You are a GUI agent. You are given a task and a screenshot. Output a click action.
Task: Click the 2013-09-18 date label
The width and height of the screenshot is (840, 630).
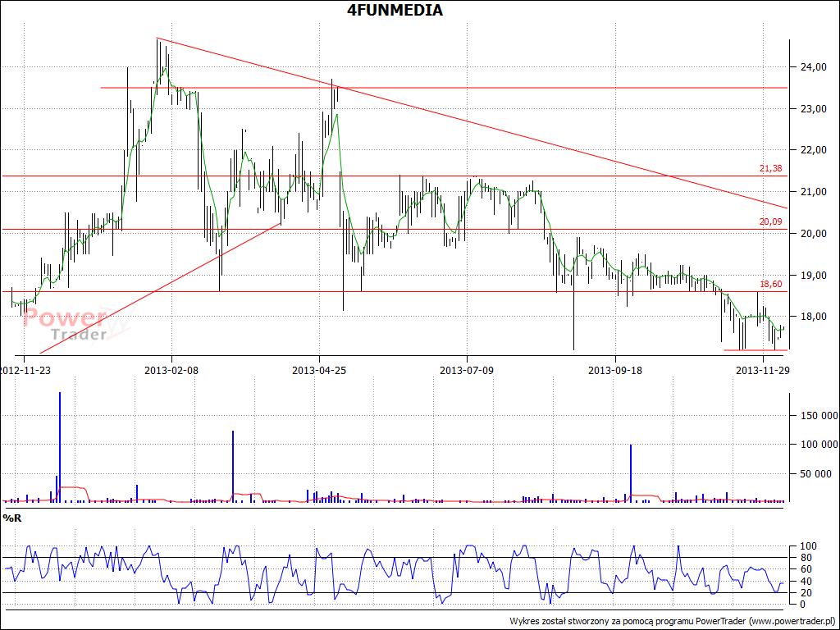(615, 370)
